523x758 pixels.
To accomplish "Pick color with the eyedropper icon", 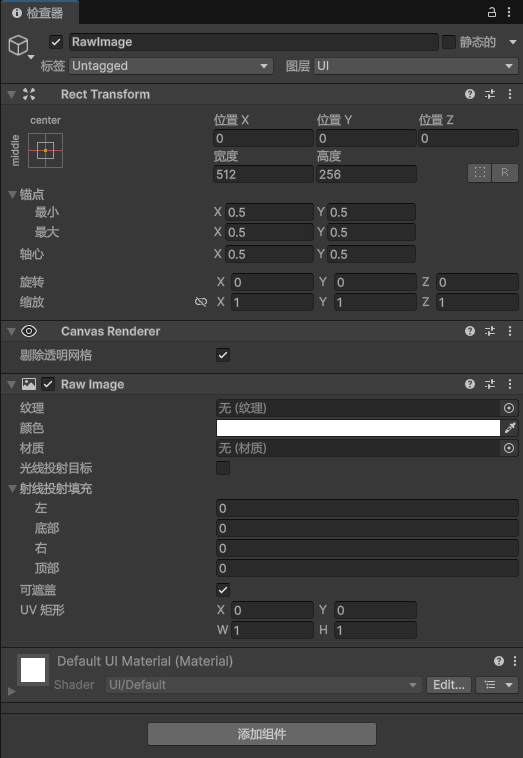I will [x=510, y=428].
